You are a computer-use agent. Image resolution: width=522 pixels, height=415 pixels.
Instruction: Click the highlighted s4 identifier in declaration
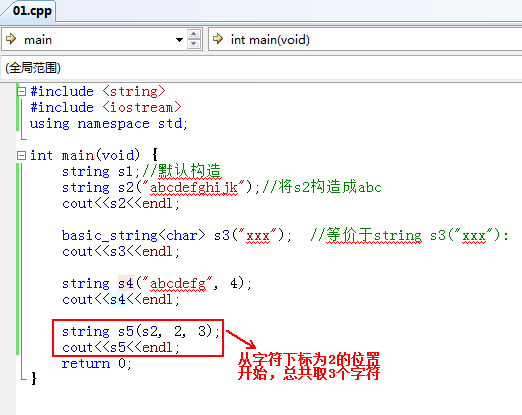tap(126, 284)
